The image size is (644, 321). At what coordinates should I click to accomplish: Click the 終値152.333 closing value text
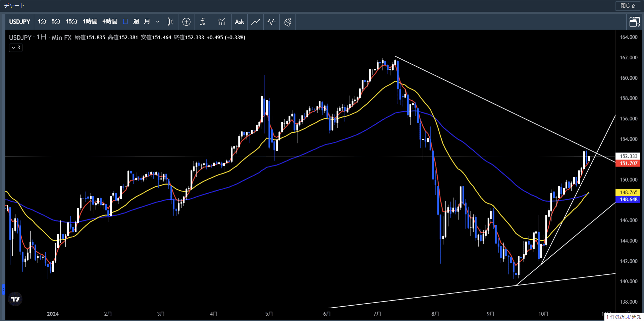(189, 38)
